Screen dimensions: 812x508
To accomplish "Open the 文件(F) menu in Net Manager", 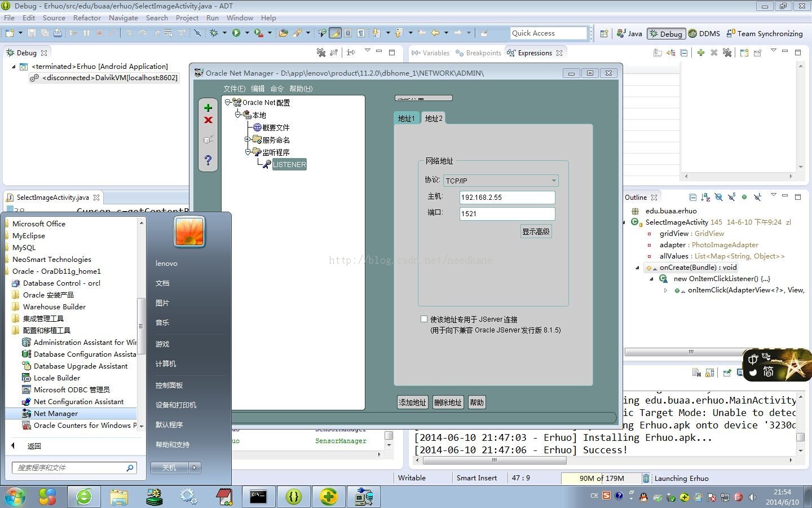I will [x=235, y=89].
